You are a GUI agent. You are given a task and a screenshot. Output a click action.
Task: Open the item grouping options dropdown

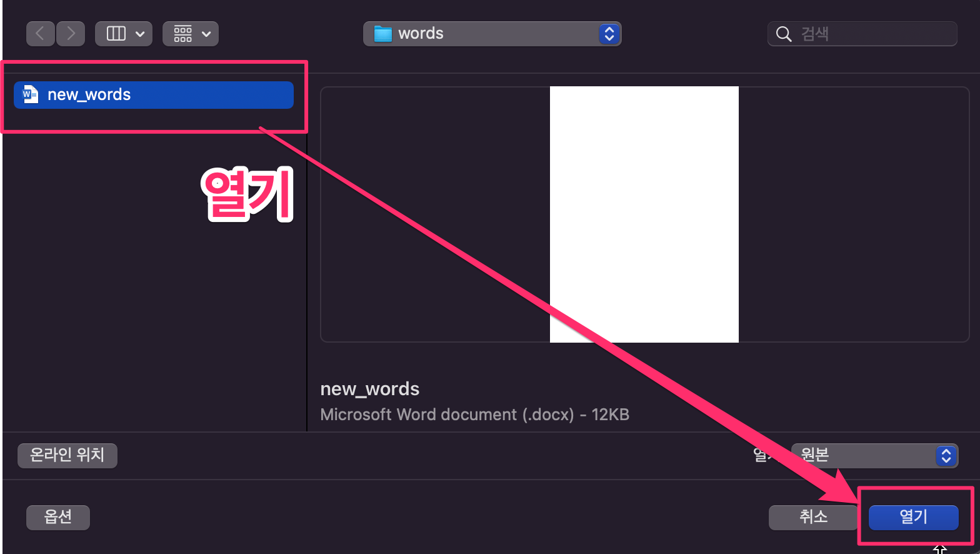click(191, 33)
